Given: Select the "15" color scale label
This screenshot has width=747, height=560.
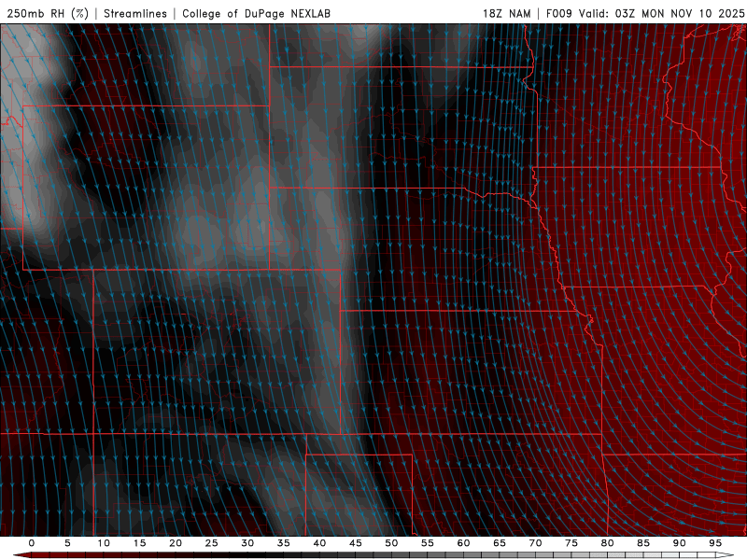Looking at the screenshot, I should [x=139, y=543].
